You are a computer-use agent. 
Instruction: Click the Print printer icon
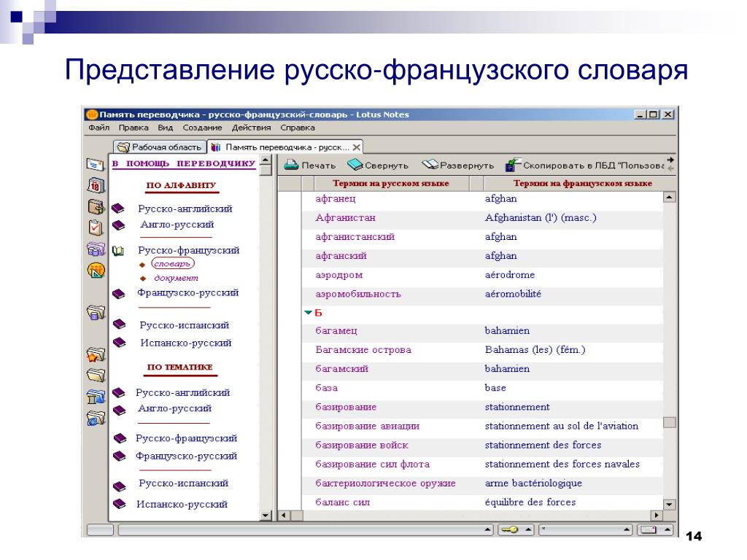click(x=291, y=166)
